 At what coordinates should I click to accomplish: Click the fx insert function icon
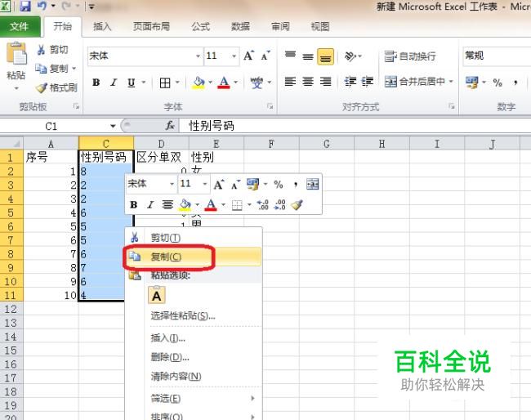pos(170,126)
